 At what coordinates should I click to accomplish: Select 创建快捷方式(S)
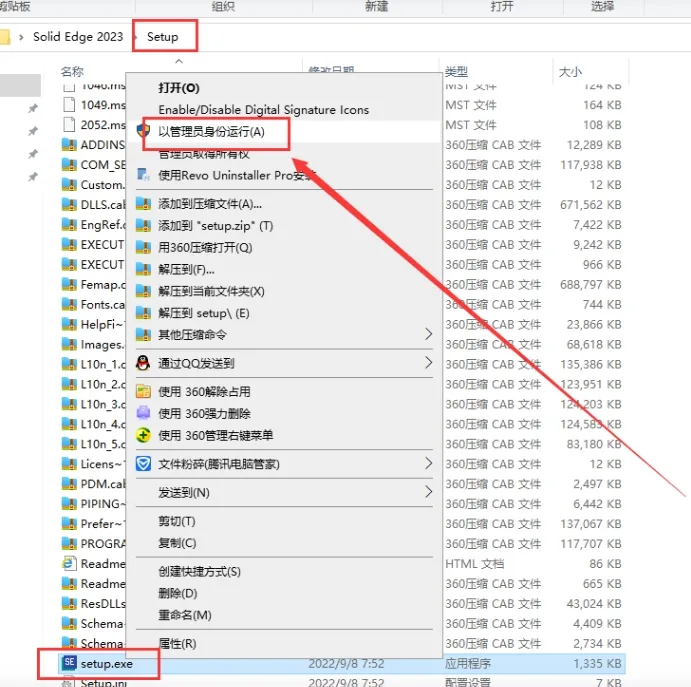pyautogui.click(x=200, y=571)
